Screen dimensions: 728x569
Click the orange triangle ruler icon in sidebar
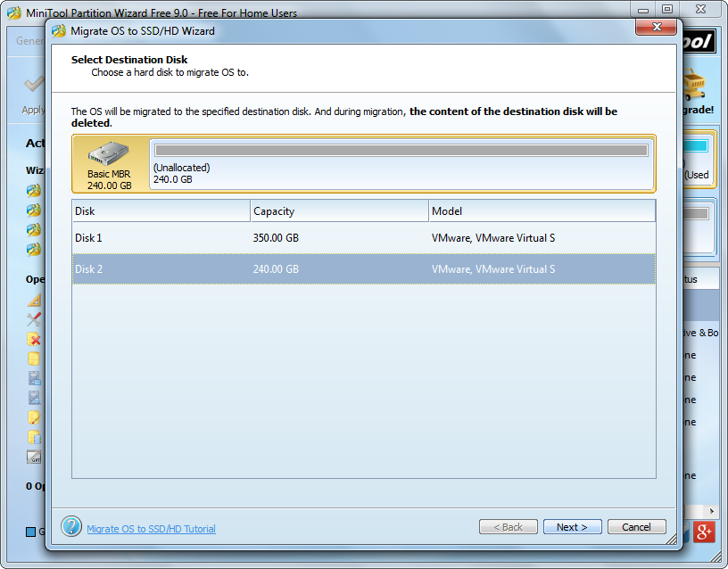pyautogui.click(x=34, y=300)
